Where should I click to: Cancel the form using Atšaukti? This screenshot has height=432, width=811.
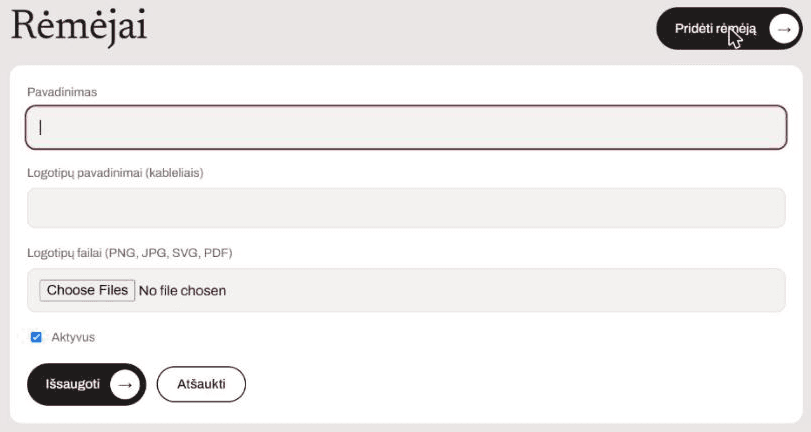point(201,384)
